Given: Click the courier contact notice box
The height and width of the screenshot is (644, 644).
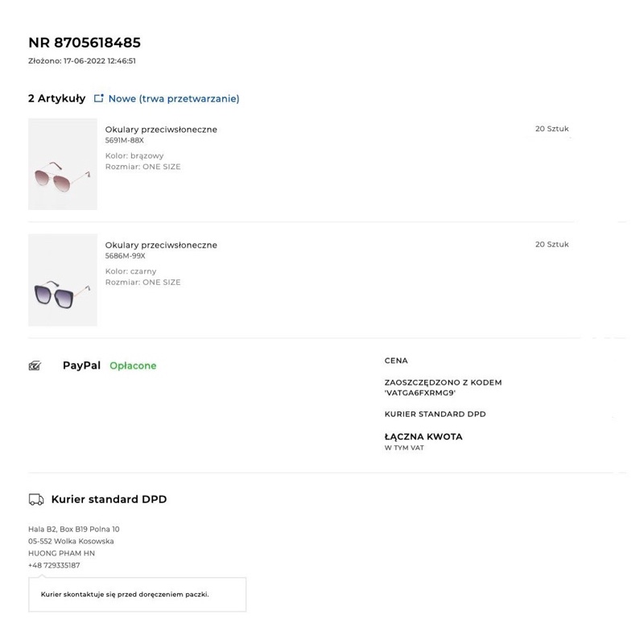Looking at the screenshot, I should [137, 594].
